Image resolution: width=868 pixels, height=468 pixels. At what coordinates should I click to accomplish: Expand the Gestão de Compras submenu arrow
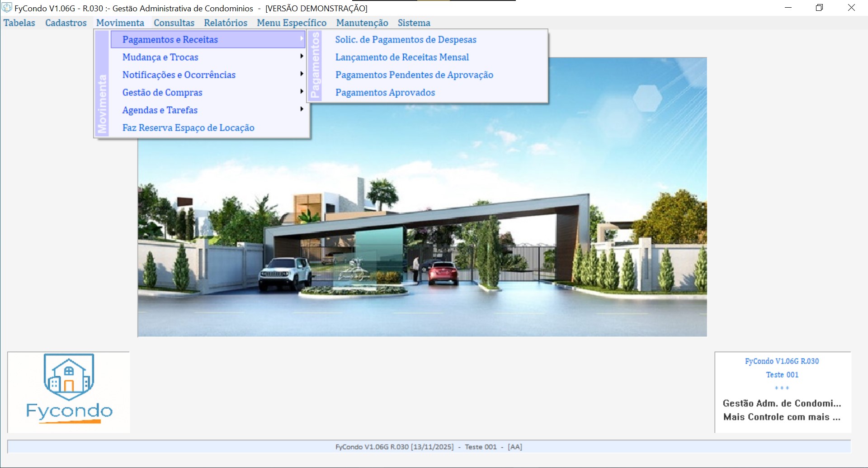302,92
